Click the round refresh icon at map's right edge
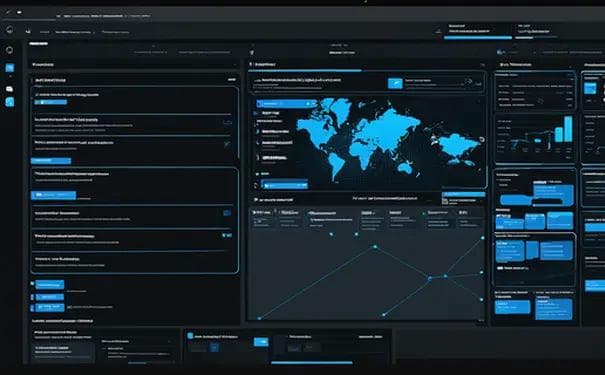The image size is (605, 375). click(x=482, y=139)
